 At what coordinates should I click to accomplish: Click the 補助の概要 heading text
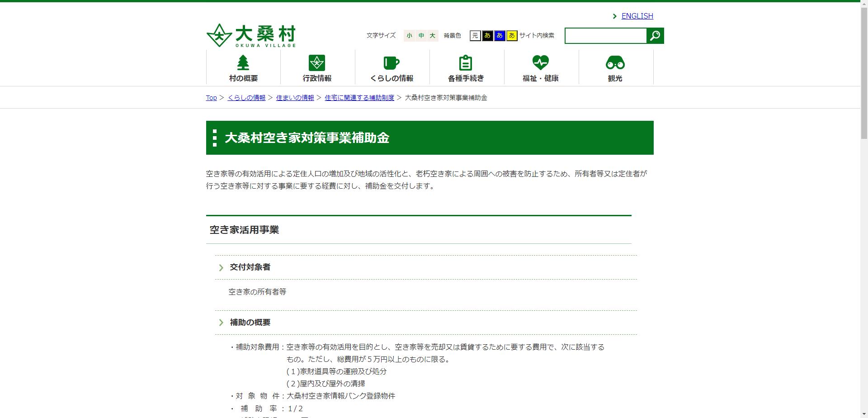pyautogui.click(x=250, y=323)
